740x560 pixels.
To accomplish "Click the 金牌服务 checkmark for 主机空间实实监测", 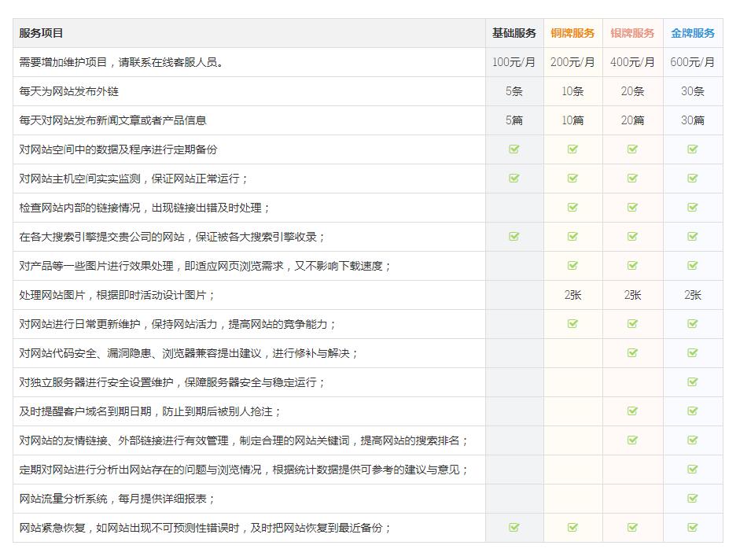I will point(692,178).
